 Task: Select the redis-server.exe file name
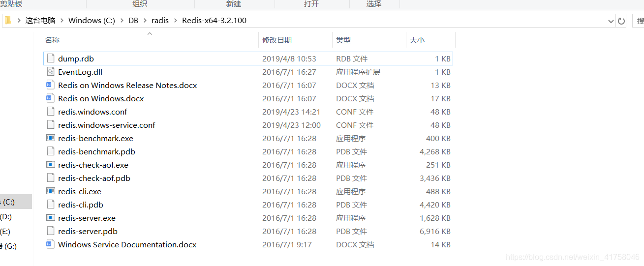tap(87, 218)
